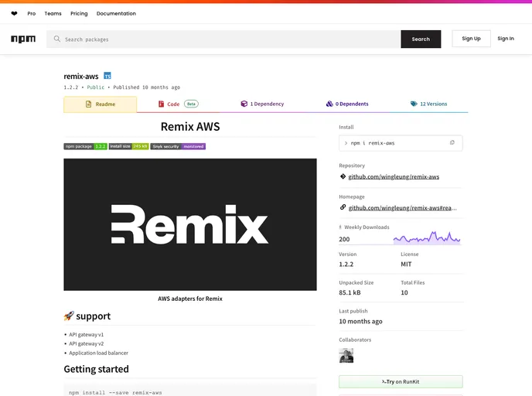Viewport: 532px width, 396px height.
Task: Click the collaborator avatar thumbnail
Action: [x=346, y=356]
